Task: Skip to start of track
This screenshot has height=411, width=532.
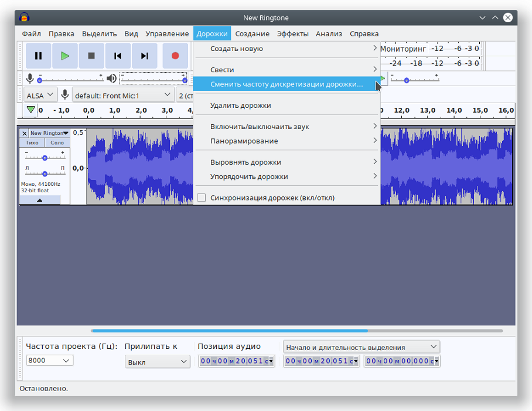Action: click(118, 56)
